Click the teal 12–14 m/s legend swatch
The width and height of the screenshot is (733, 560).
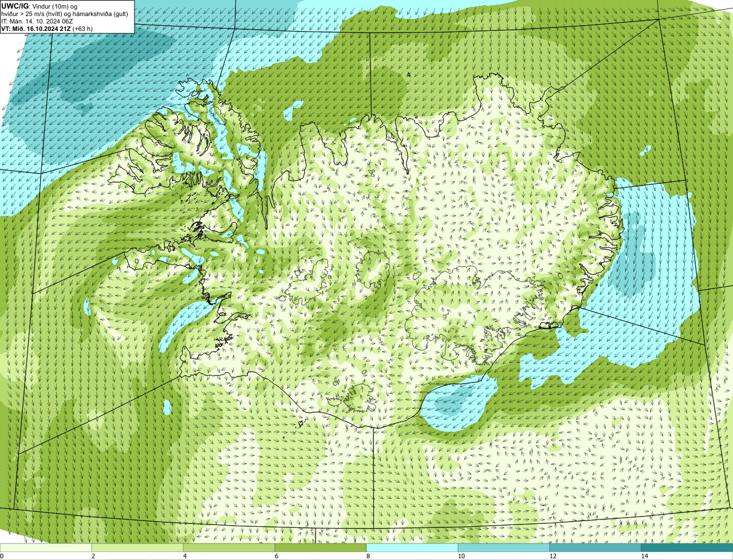tap(596, 547)
